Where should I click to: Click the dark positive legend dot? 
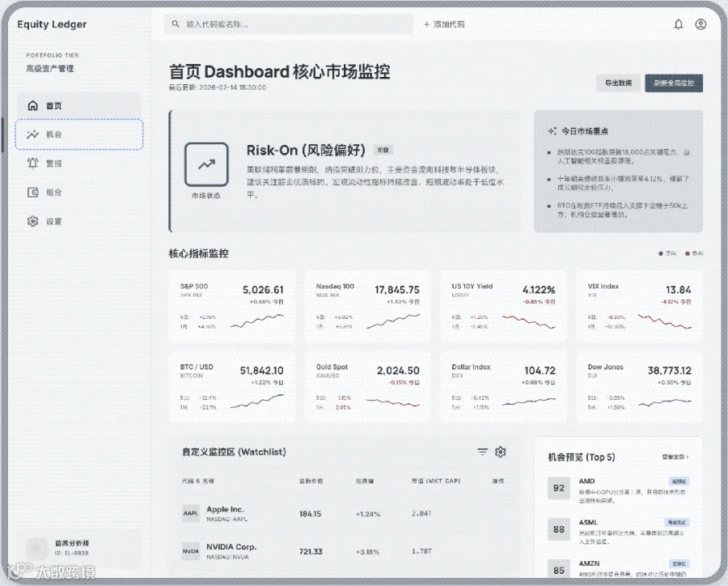tap(661, 253)
